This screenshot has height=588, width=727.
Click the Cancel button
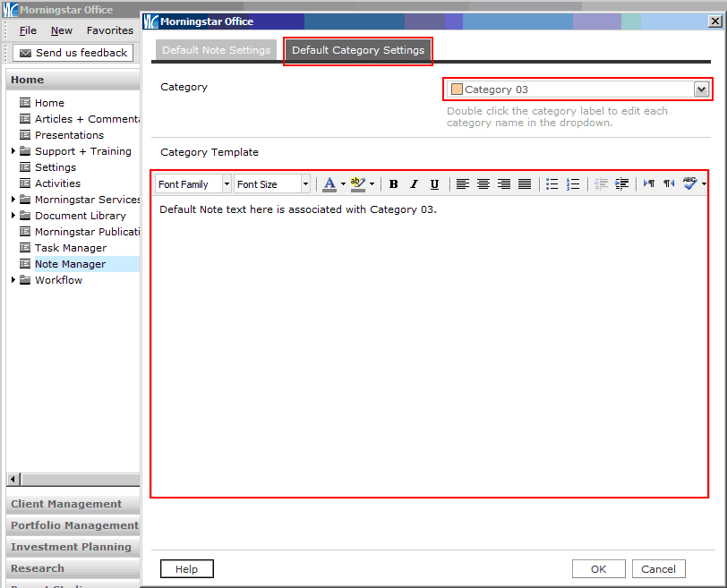click(x=659, y=569)
